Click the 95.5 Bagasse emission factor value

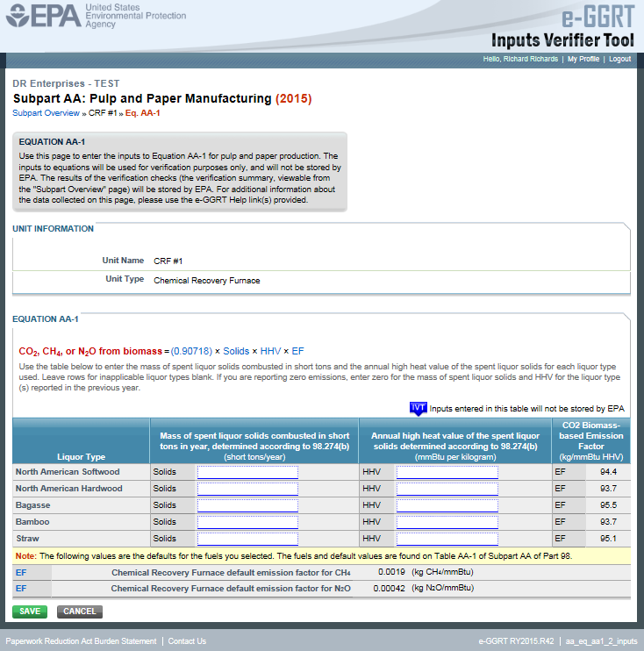pos(608,504)
